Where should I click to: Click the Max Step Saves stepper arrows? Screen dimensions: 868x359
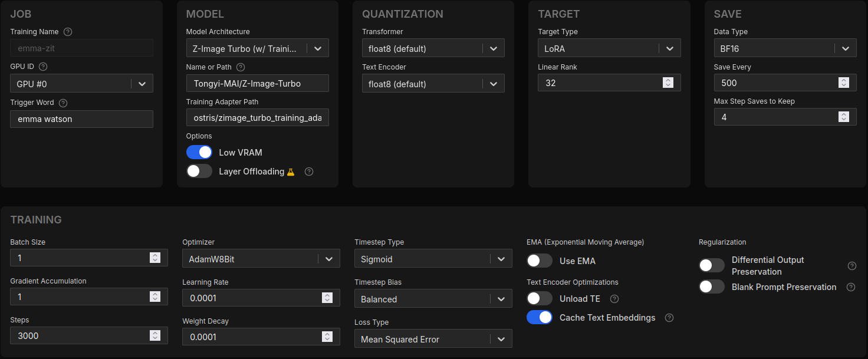[844, 117]
